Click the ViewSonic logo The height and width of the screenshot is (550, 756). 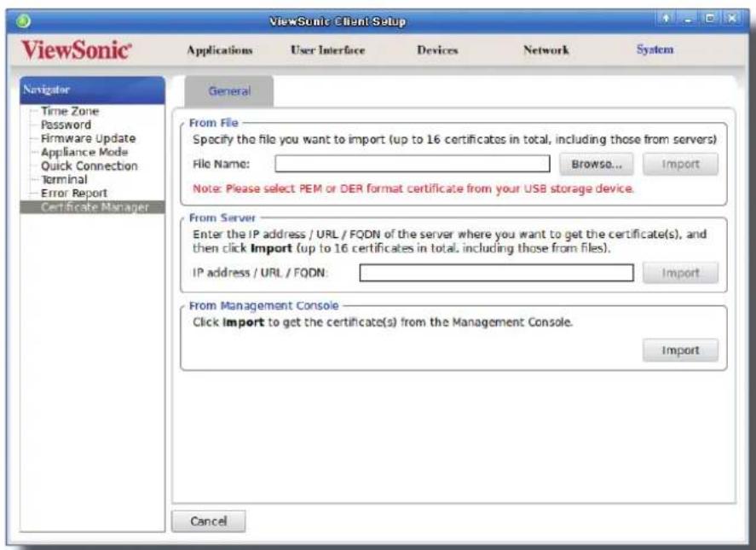point(77,50)
